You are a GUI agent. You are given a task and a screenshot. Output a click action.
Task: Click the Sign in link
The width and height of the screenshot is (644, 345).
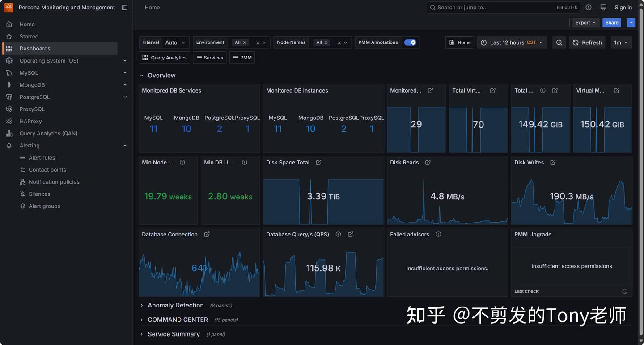623,8
